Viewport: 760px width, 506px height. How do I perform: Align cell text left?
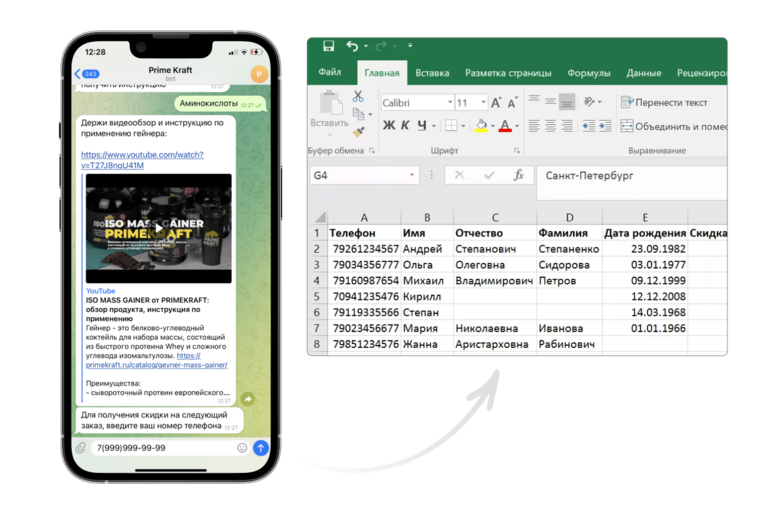534,126
